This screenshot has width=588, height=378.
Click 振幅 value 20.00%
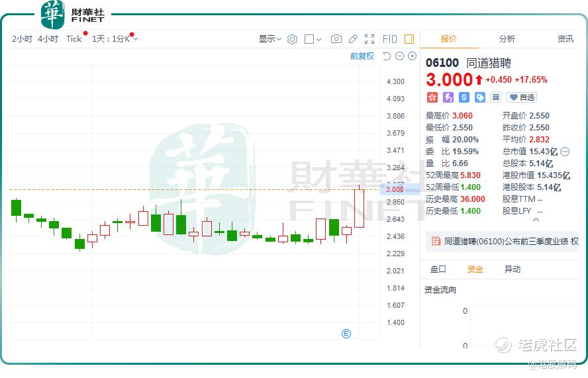[465, 140]
